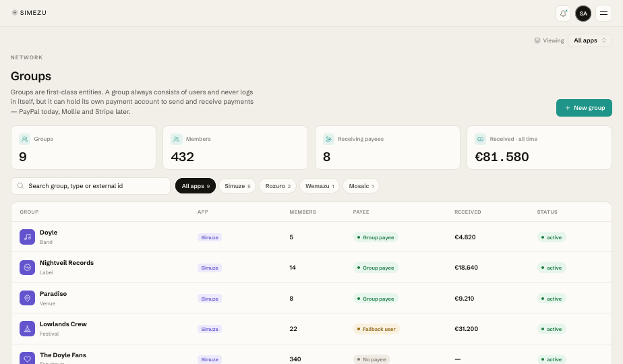Click the Members column header
623x364 pixels.
[x=303, y=212]
